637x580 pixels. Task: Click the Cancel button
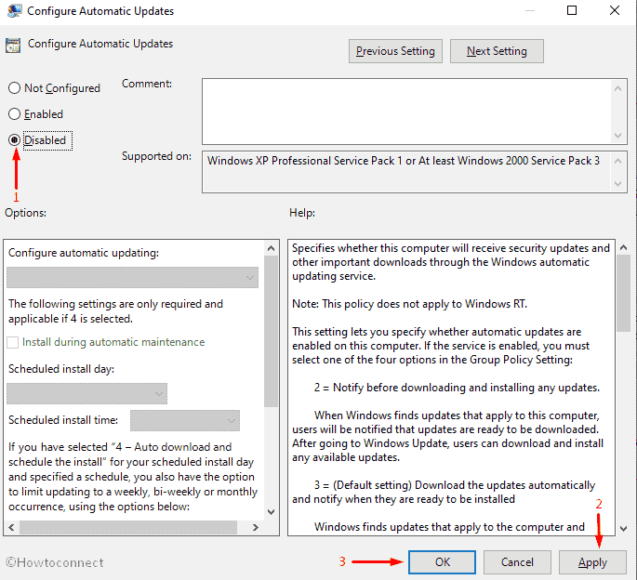[x=517, y=562]
